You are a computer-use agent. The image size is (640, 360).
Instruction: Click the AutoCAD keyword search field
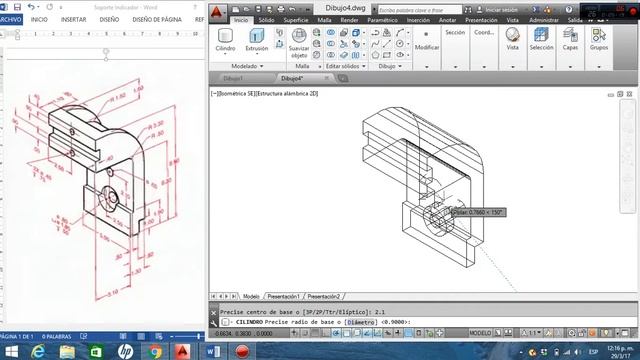click(420, 10)
